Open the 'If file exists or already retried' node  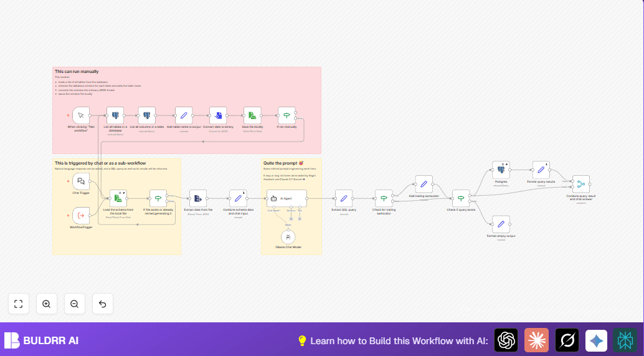click(x=158, y=198)
